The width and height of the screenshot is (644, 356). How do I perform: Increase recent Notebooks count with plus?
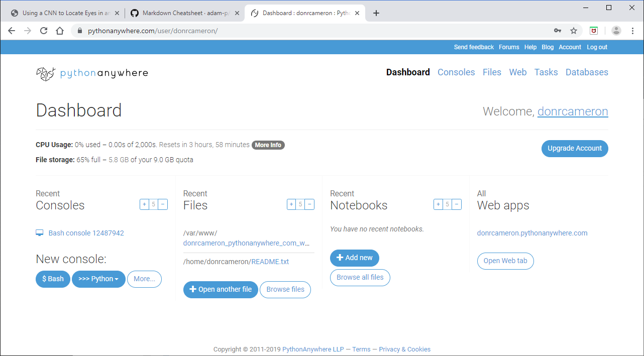coord(438,204)
